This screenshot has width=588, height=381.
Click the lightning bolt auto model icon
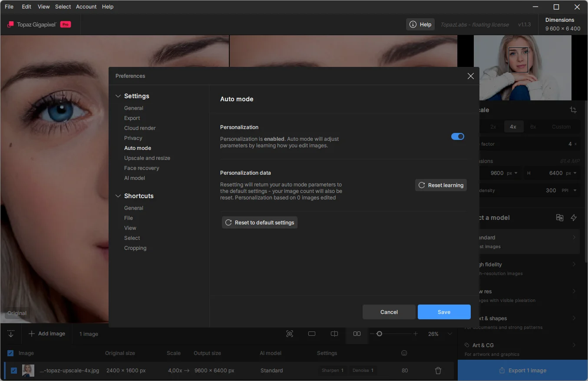(574, 218)
